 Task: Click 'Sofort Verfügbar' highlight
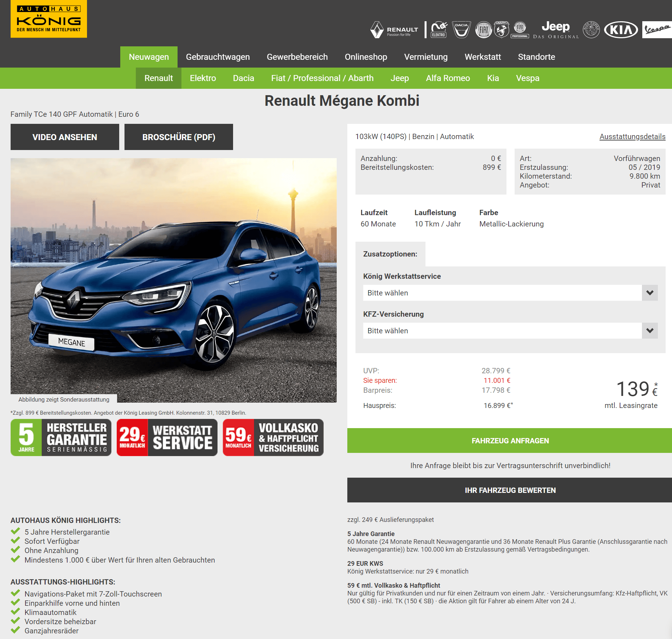52,541
